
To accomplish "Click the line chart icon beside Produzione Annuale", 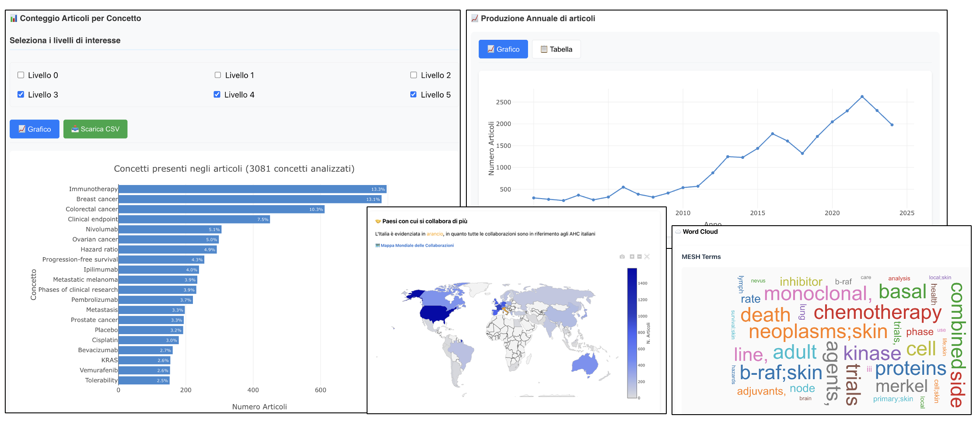I will 475,18.
